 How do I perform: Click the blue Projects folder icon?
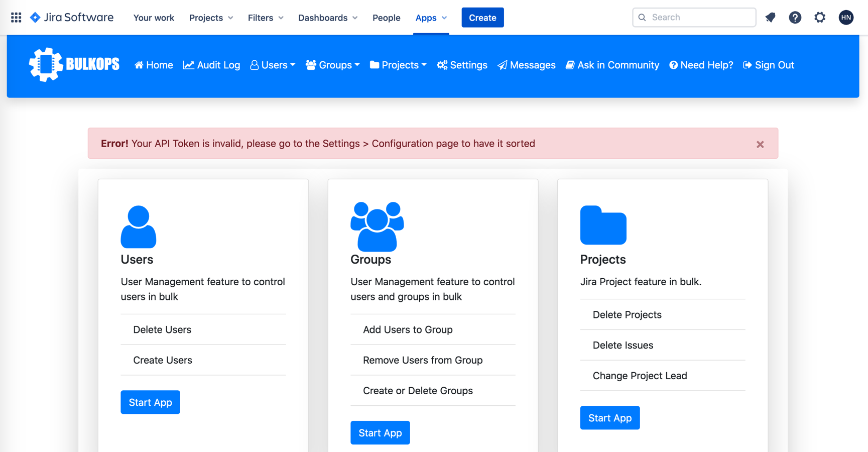(x=603, y=225)
